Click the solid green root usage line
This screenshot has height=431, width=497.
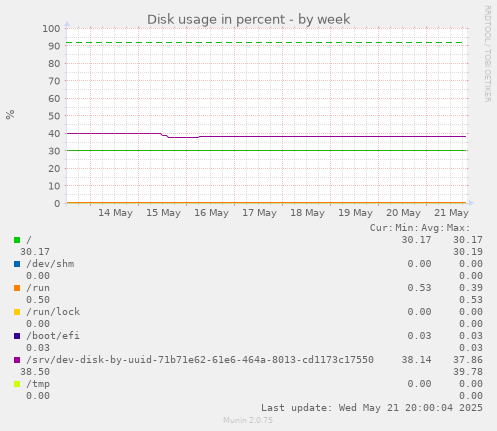tap(267, 150)
